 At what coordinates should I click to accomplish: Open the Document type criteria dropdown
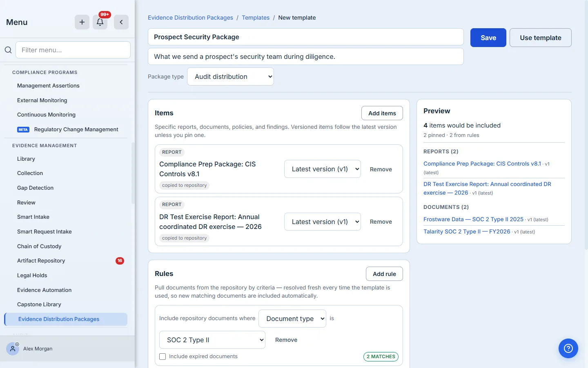pyautogui.click(x=292, y=319)
